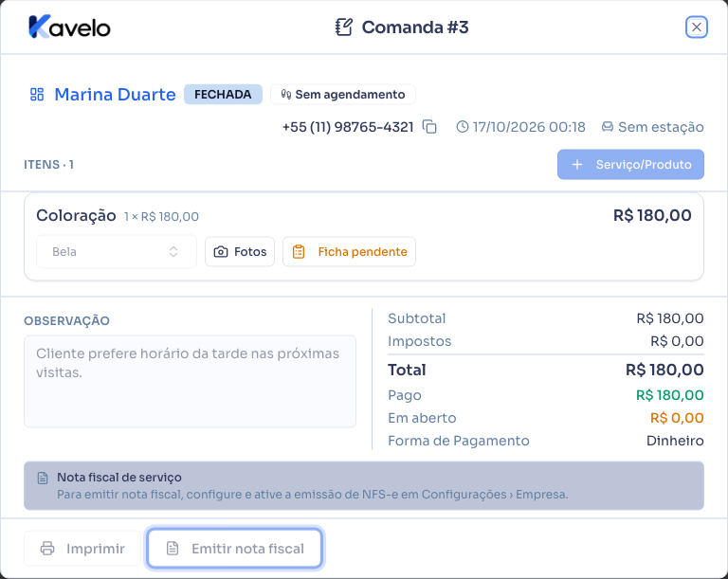Click the Total label
Viewport: 728px width, 579px height.
point(407,371)
